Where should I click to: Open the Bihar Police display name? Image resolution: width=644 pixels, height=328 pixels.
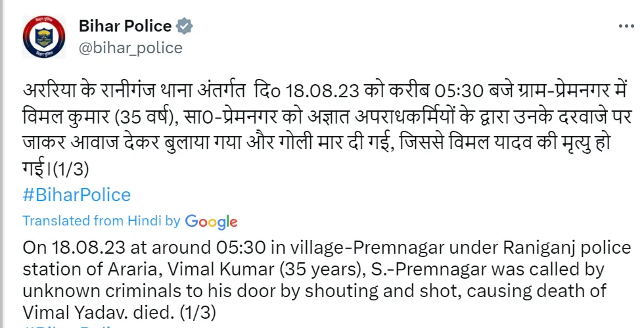(126, 26)
